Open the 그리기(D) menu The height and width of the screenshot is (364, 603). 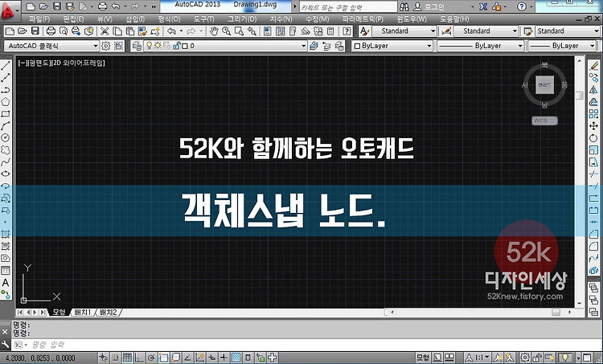(x=242, y=18)
